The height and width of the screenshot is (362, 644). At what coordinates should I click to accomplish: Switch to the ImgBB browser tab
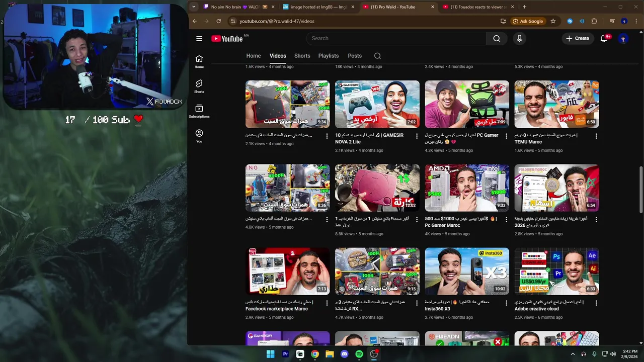pyautogui.click(x=318, y=7)
